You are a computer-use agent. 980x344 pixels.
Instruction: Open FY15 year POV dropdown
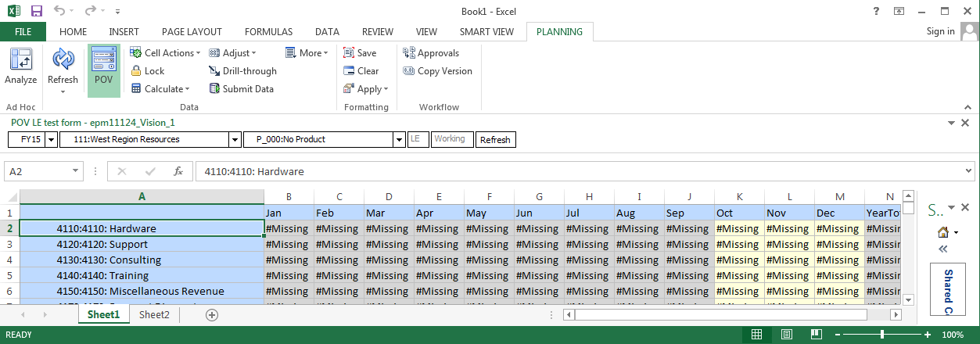52,139
